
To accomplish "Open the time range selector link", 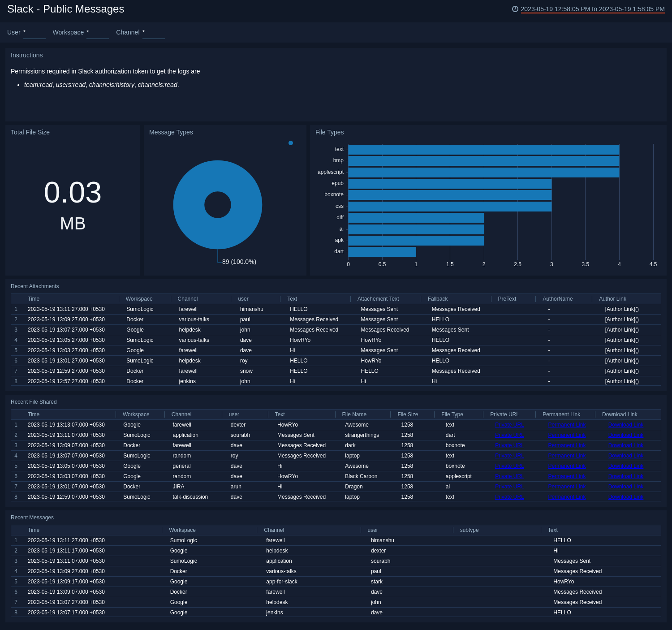I will tap(591, 8).
